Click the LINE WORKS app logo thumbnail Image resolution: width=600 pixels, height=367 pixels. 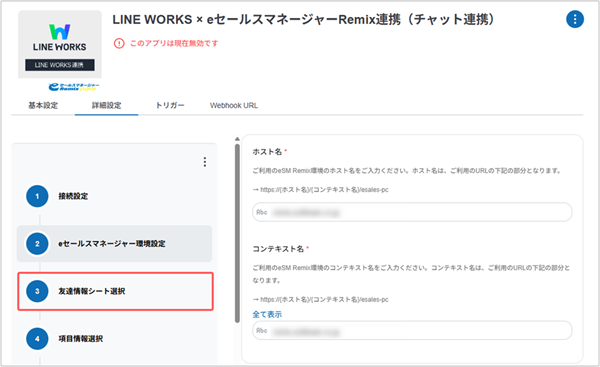(x=60, y=44)
